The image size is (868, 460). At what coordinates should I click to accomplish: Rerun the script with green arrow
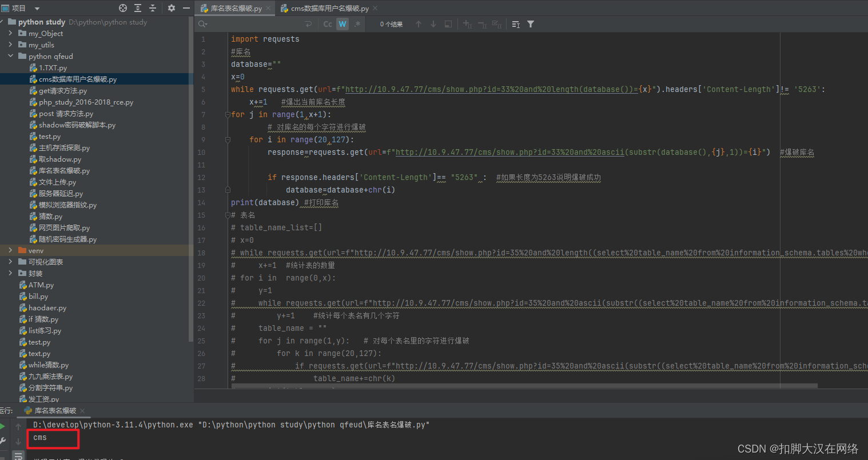click(x=3, y=426)
